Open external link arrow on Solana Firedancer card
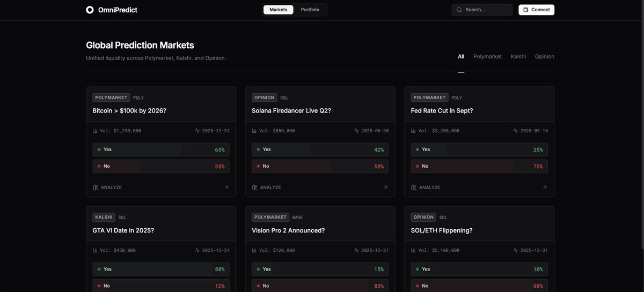 click(386, 188)
